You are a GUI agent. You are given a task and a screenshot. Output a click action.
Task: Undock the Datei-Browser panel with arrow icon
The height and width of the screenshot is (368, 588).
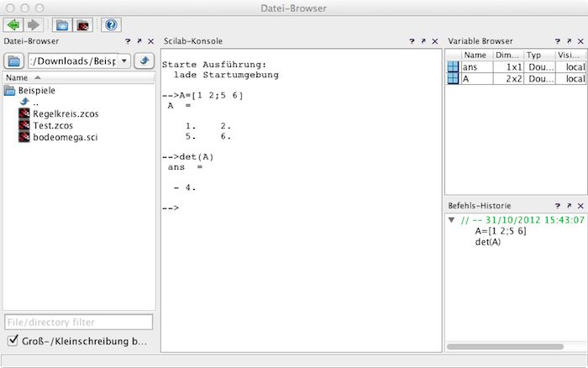(x=139, y=41)
